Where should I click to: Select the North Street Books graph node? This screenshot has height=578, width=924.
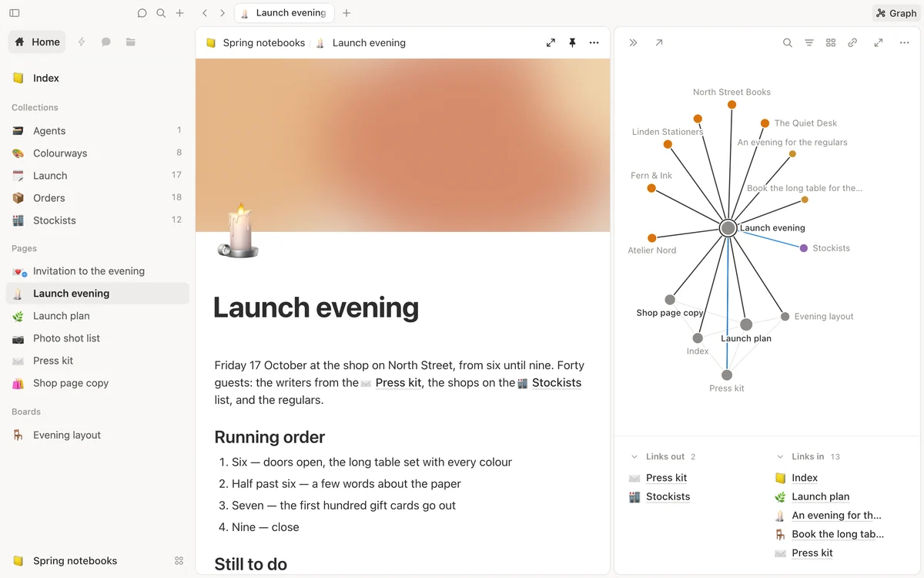[731, 104]
